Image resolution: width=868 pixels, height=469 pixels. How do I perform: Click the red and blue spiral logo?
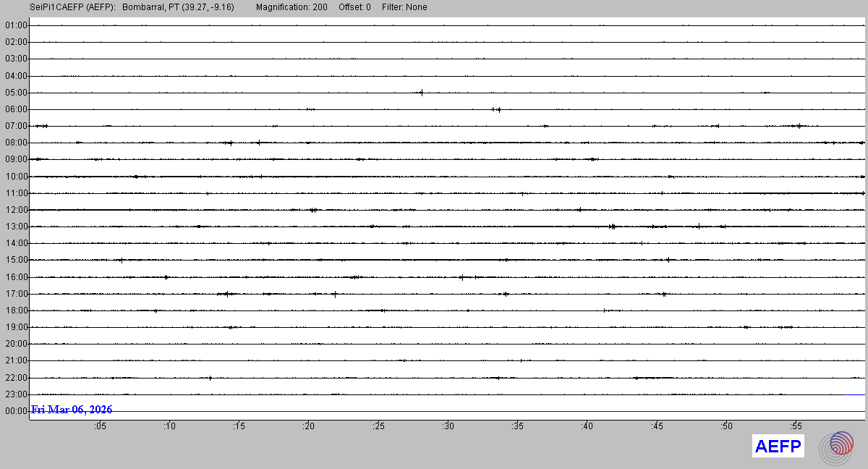click(x=841, y=446)
